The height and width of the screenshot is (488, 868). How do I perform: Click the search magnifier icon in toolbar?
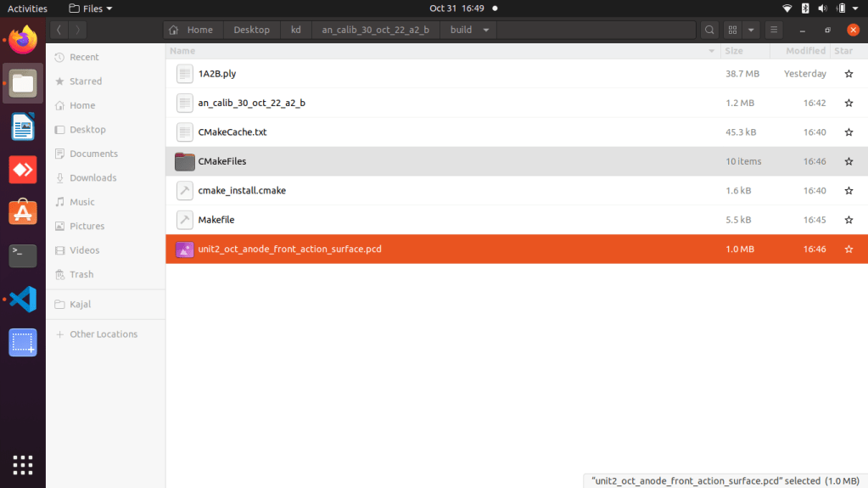[709, 30]
